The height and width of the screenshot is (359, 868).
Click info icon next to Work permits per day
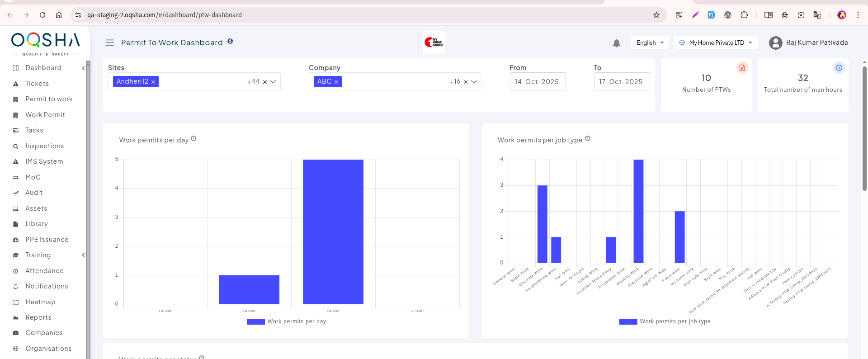pos(193,139)
